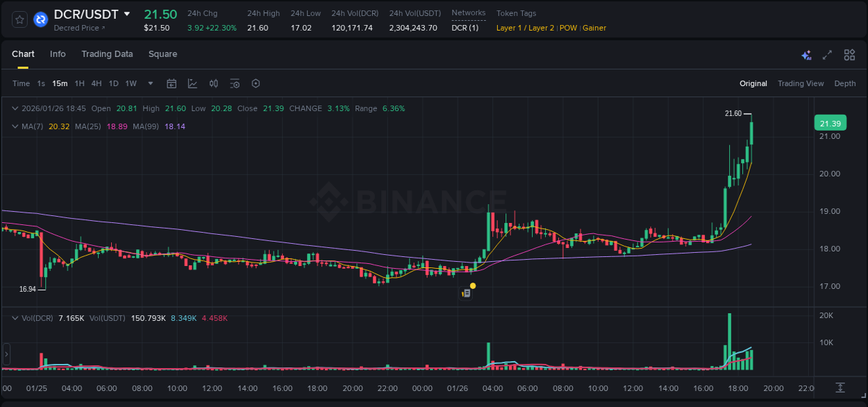Open chart settings via hexagon icon
The height and width of the screenshot is (407, 868).
(x=256, y=83)
